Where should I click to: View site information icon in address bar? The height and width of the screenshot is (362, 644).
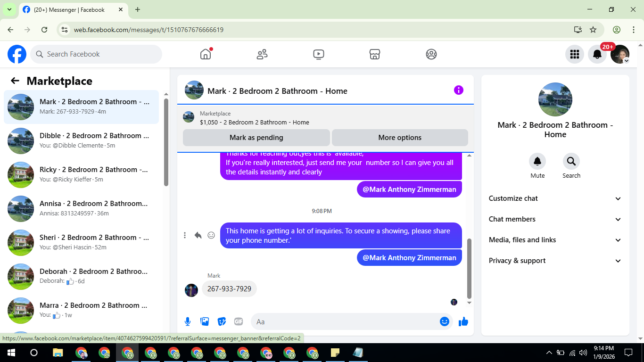click(65, 30)
